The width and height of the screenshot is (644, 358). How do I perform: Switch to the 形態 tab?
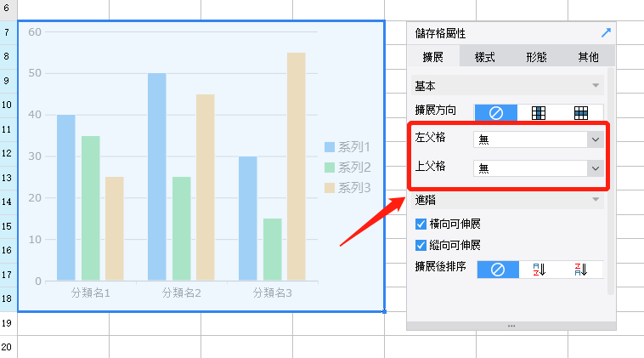coord(536,57)
